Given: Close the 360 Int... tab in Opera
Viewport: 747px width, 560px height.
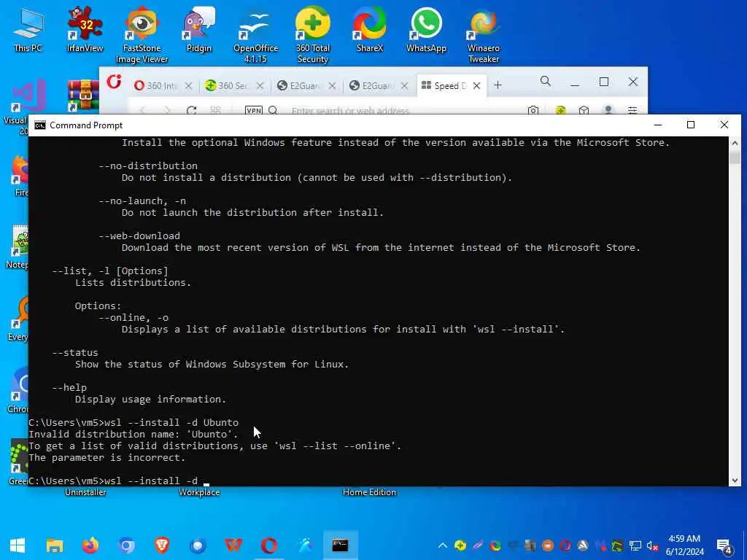Looking at the screenshot, I should tap(188, 86).
